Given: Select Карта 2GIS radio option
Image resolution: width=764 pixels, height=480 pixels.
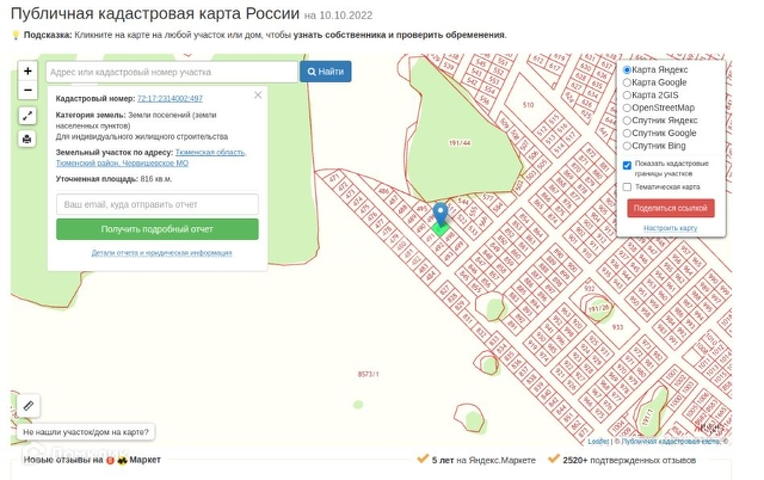Looking at the screenshot, I should click(x=627, y=96).
